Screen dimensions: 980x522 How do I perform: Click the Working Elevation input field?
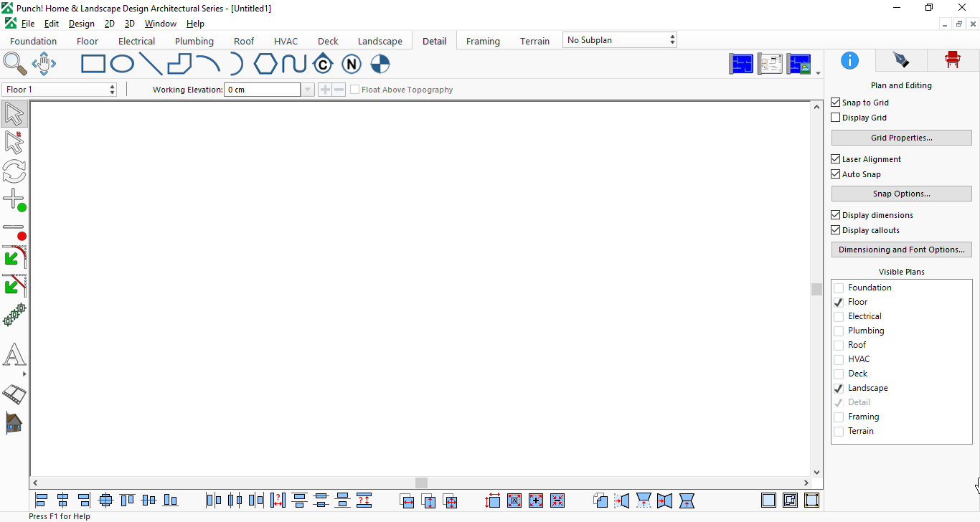click(262, 90)
